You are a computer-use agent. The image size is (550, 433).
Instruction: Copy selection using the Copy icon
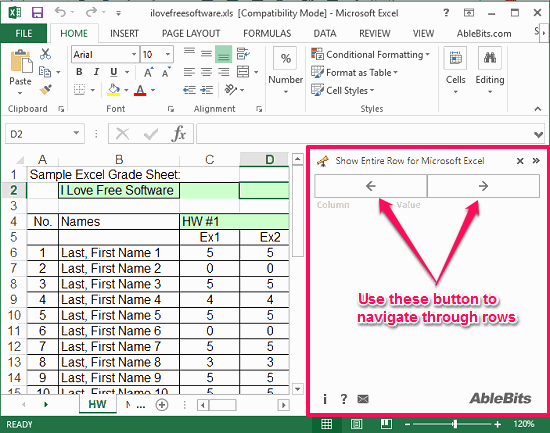(45, 72)
